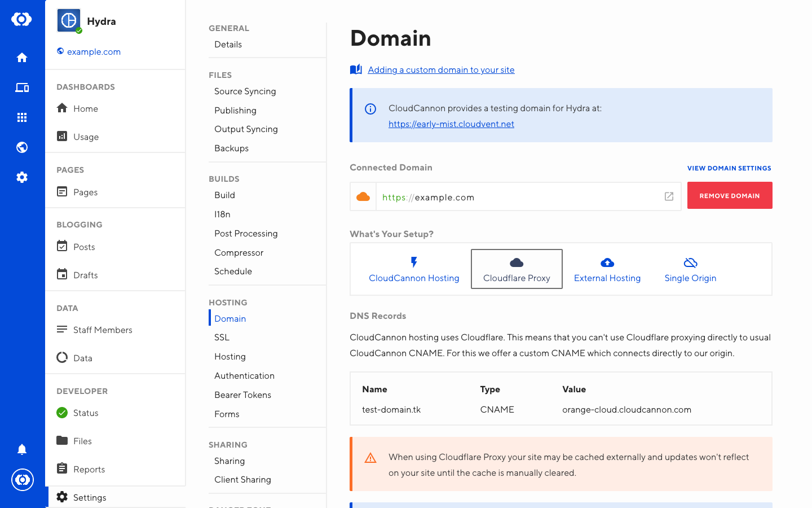The image size is (812, 508).
Task: Click the Pages icon in the sidebar
Action: pyautogui.click(x=62, y=191)
